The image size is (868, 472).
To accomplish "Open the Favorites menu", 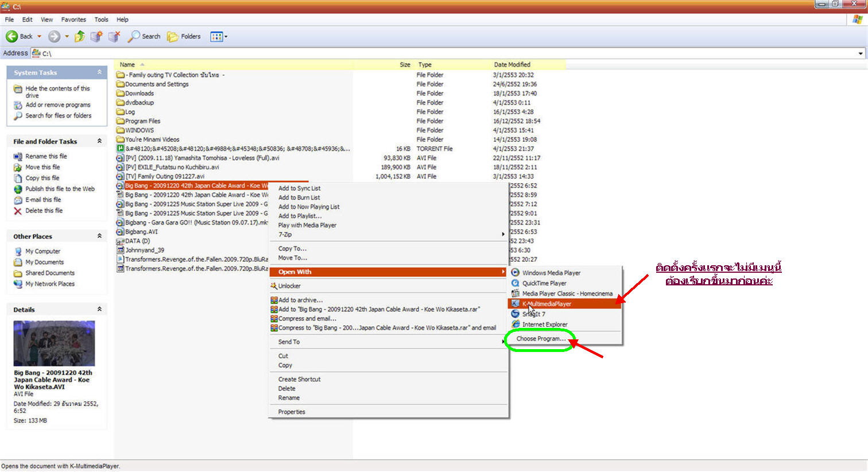I will point(73,20).
